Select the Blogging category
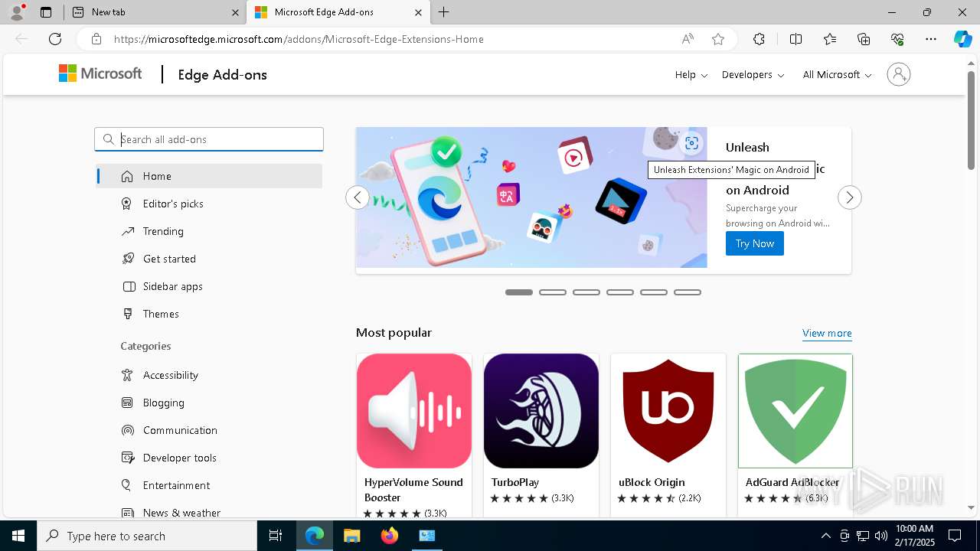Image resolution: width=980 pixels, height=551 pixels. click(x=209, y=403)
